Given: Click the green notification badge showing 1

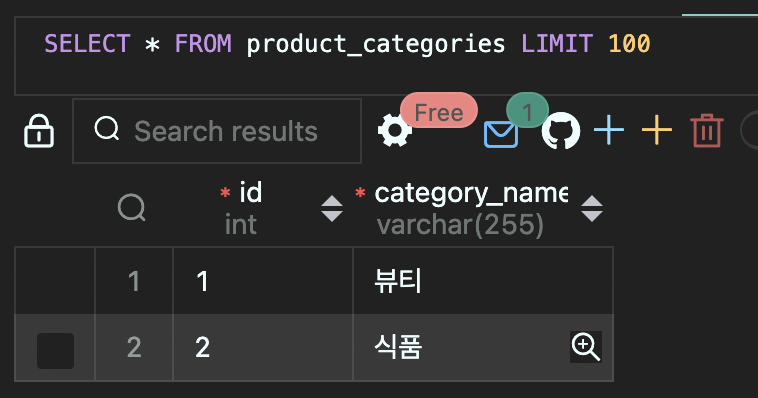Looking at the screenshot, I should (527, 111).
